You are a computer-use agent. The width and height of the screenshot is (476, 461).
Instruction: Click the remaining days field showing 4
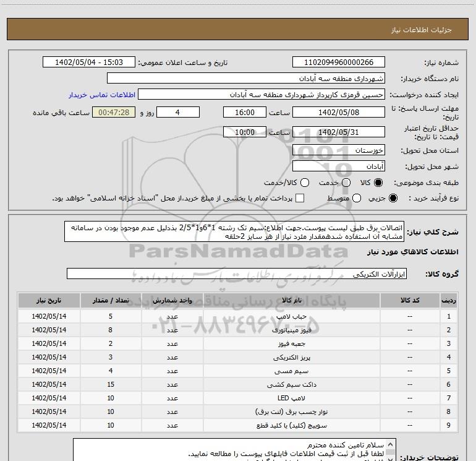178,112
